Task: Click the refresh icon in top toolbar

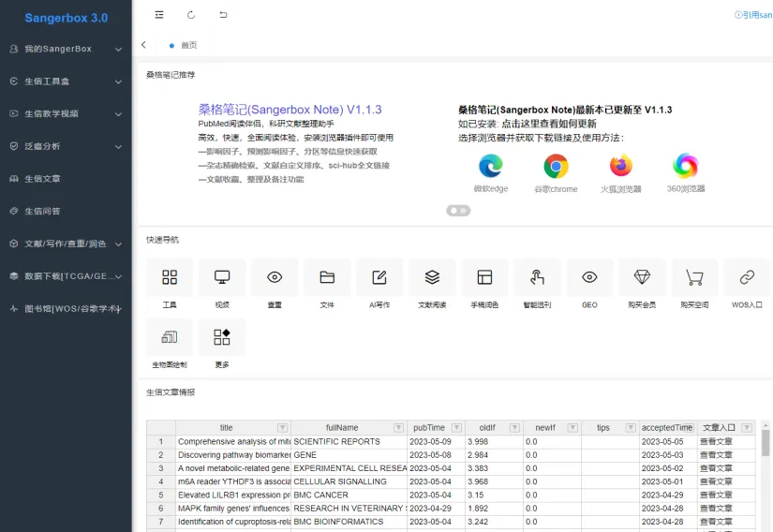Action: [x=191, y=15]
